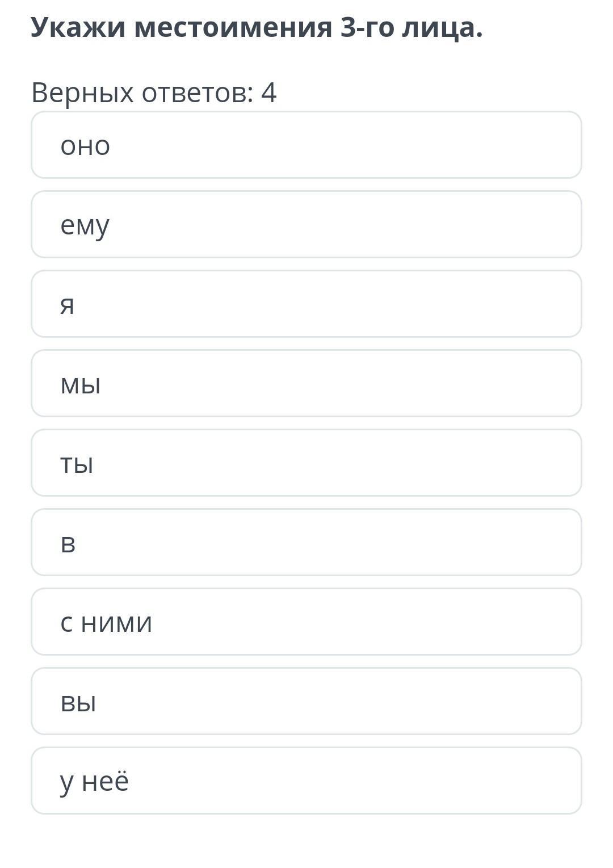The height and width of the screenshot is (868, 613).
Task: Click the "Верных ответов: 4" hint text
Action: pos(154,93)
